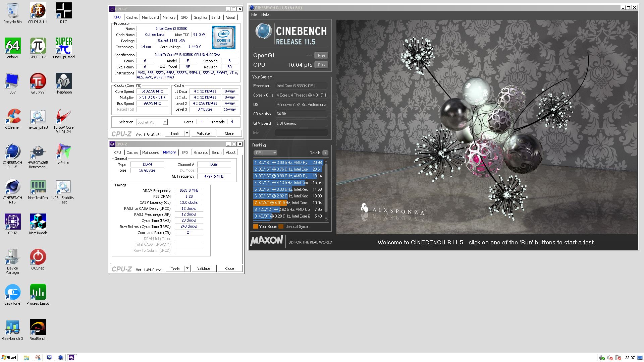Launch CINEBENCH R11.5 desktop shortcut
Viewport: 644px width, 362px height.
point(12,156)
